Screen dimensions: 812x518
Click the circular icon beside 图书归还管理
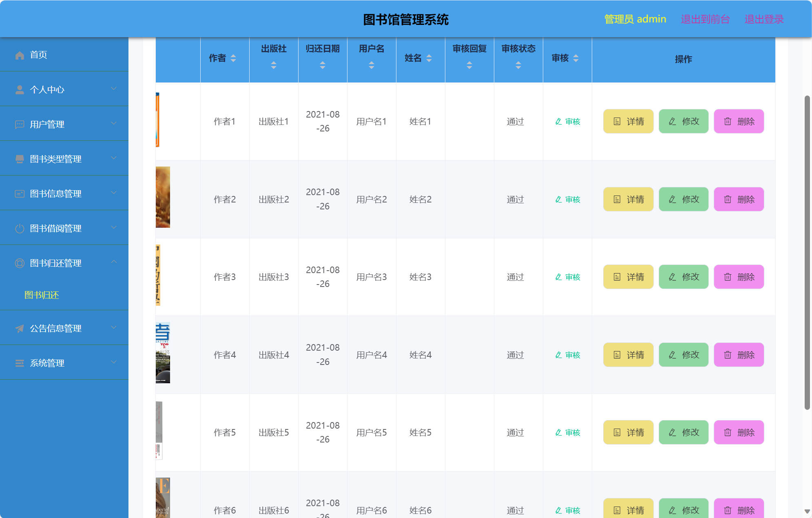point(19,263)
